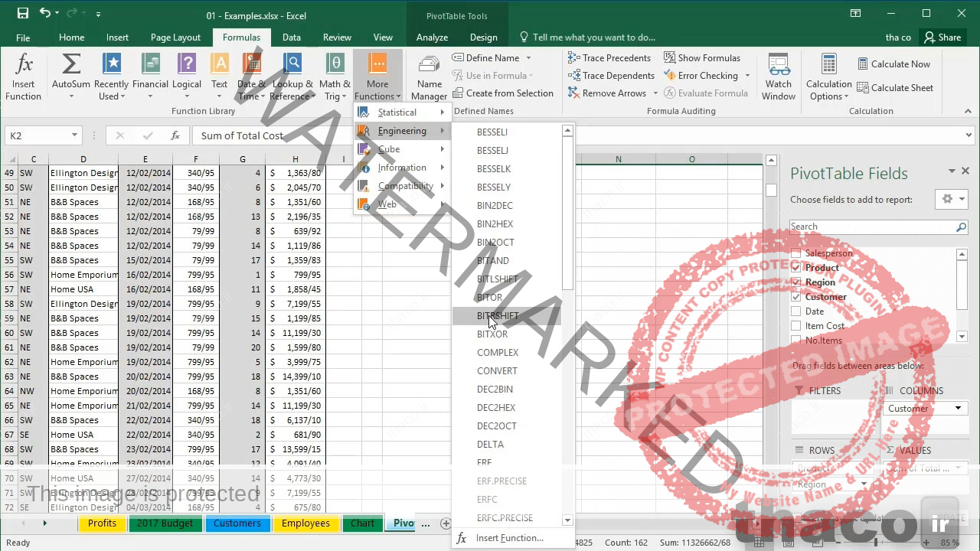This screenshot has width=980, height=551.
Task: Select the CONVERT function
Action: 506,370
